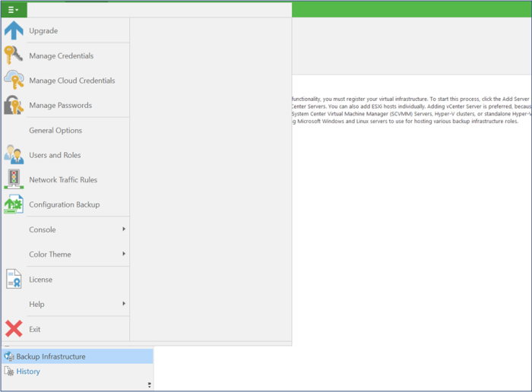The width and height of the screenshot is (532, 392).
Task: Click the Manage Credentials key icon
Action: pyautogui.click(x=14, y=55)
